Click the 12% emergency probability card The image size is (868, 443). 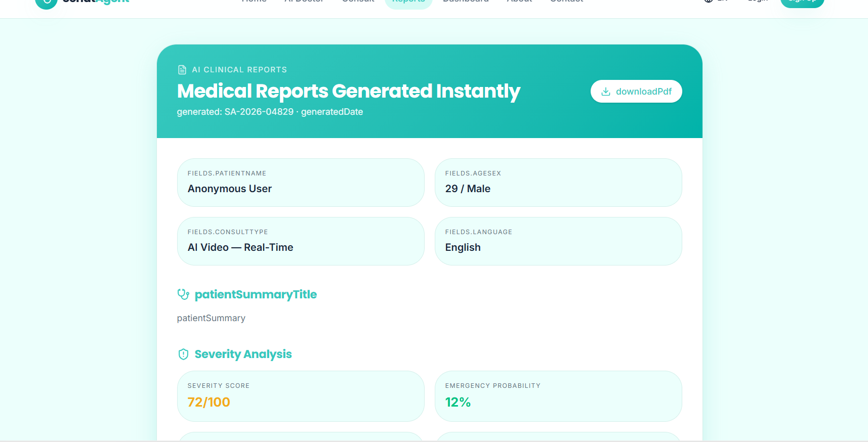[558, 396]
